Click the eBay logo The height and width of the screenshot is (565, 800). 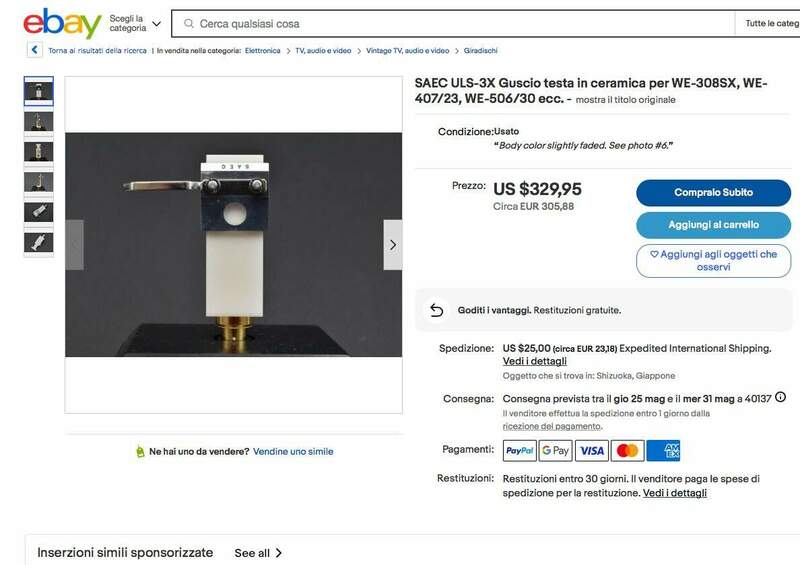pos(62,23)
